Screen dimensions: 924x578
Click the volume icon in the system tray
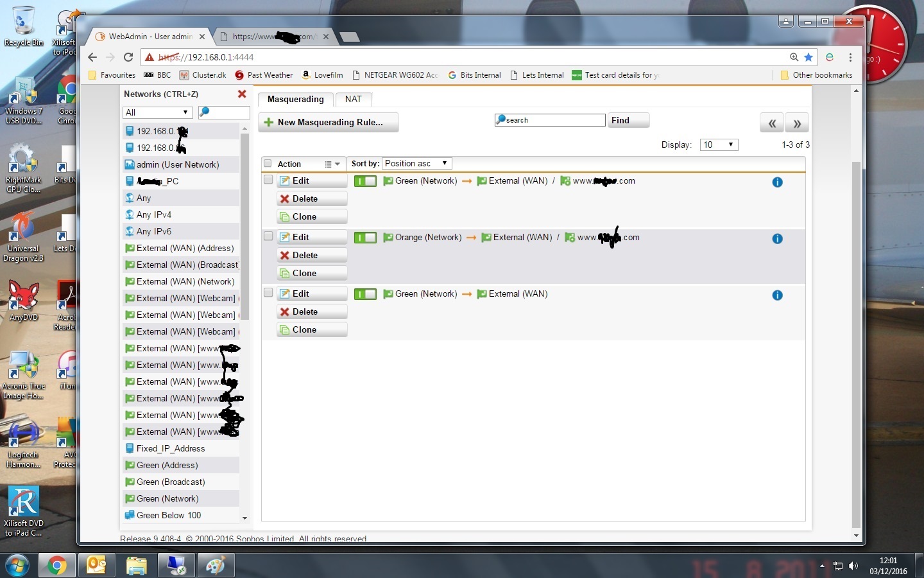pyautogui.click(x=853, y=566)
